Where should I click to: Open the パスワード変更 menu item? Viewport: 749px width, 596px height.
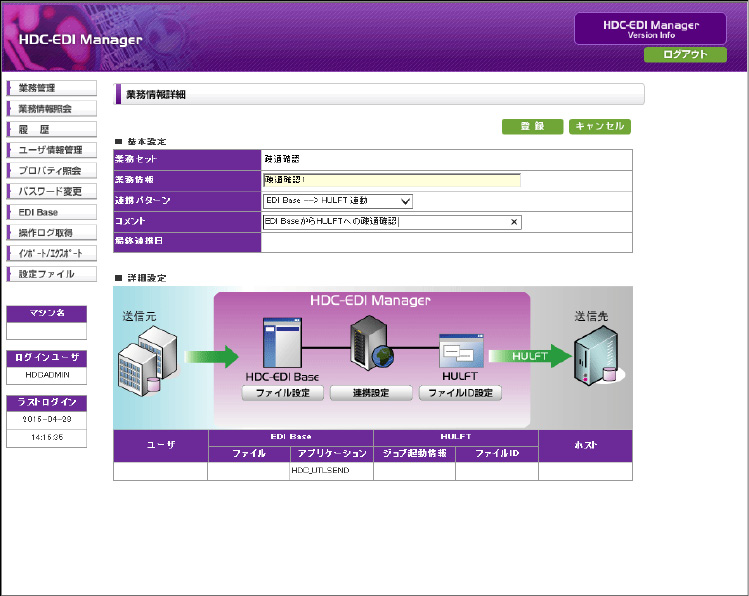coord(51,191)
